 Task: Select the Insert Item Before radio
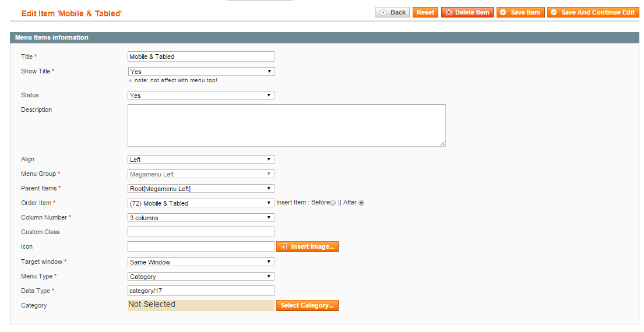pos(333,203)
